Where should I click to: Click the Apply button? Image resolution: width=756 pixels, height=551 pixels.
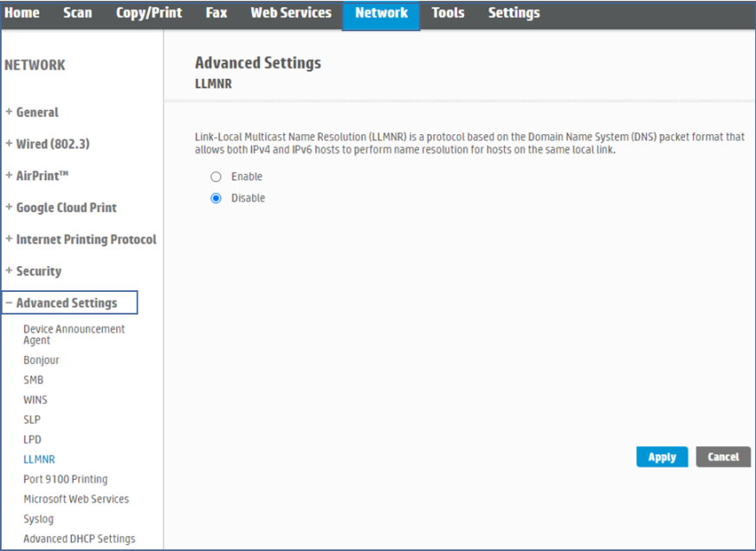662,457
